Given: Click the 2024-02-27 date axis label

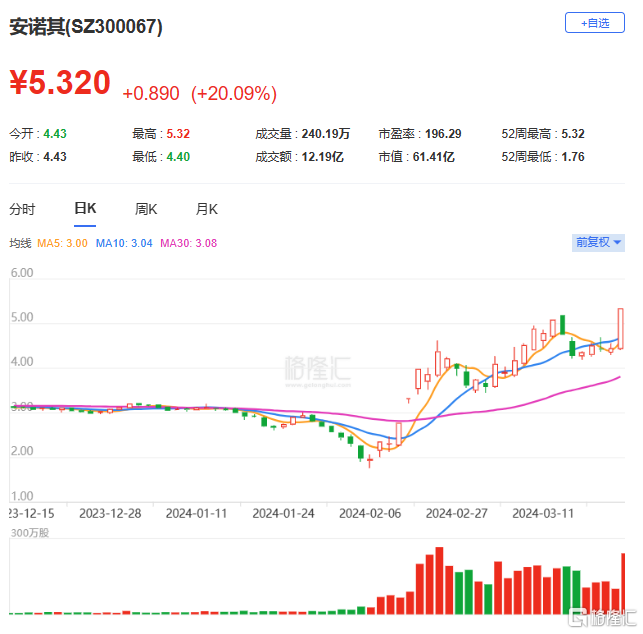Looking at the screenshot, I should (x=456, y=513).
